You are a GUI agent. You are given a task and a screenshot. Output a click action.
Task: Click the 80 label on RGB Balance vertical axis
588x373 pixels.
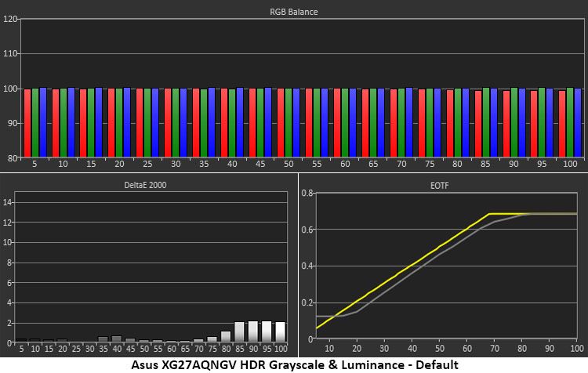pos(13,158)
